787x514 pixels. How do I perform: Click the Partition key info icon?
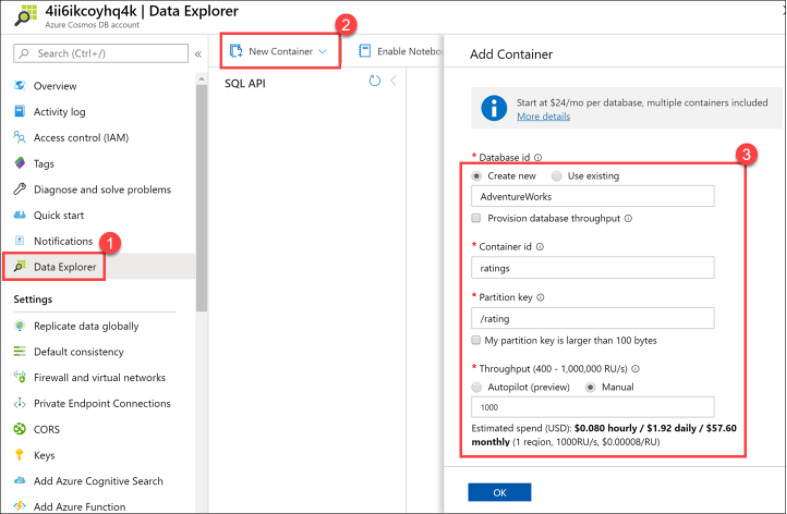tap(541, 297)
